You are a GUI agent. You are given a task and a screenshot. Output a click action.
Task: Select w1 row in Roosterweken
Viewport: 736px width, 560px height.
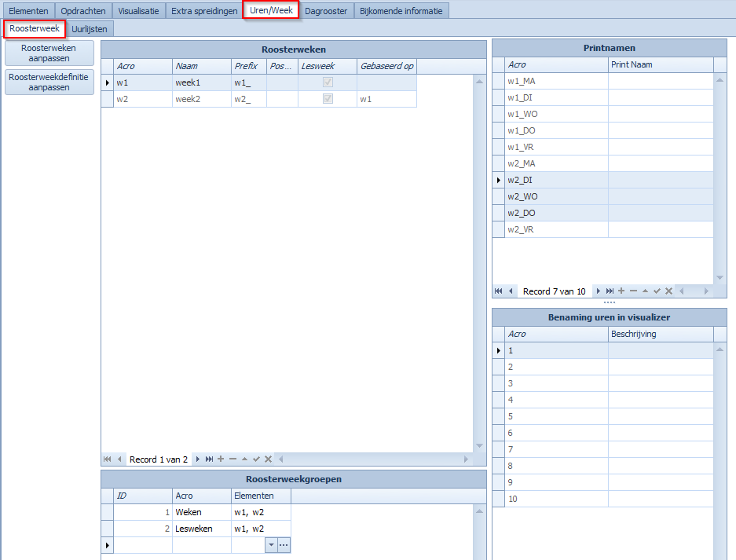(258, 82)
